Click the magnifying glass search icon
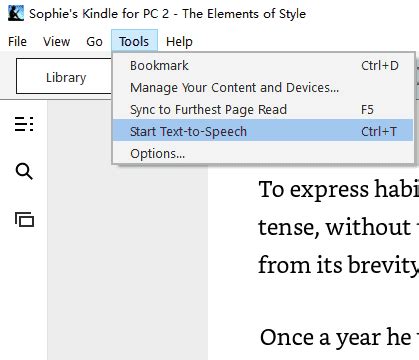Screen dimensions: 419x360 [x=24, y=171]
